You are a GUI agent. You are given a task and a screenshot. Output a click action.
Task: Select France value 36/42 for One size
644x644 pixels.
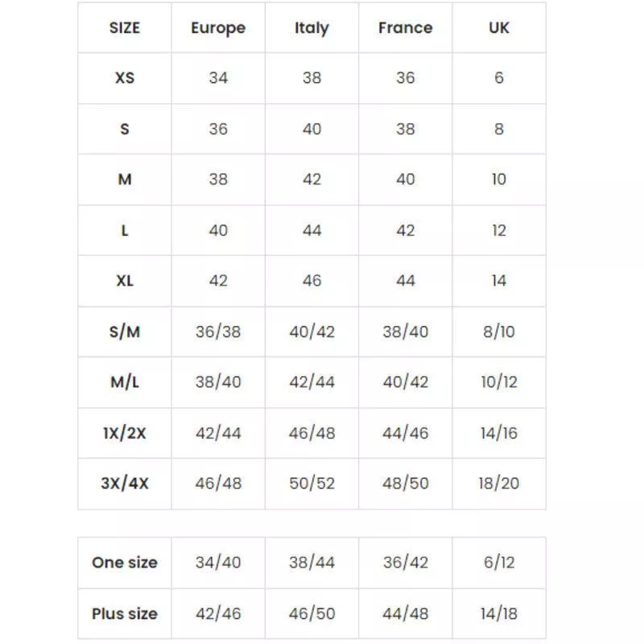[x=405, y=563]
